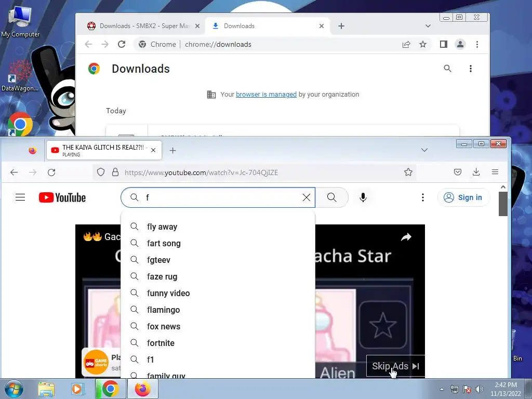Choose 'fox news' search suggestion
The height and width of the screenshot is (399, 532).
click(218, 326)
